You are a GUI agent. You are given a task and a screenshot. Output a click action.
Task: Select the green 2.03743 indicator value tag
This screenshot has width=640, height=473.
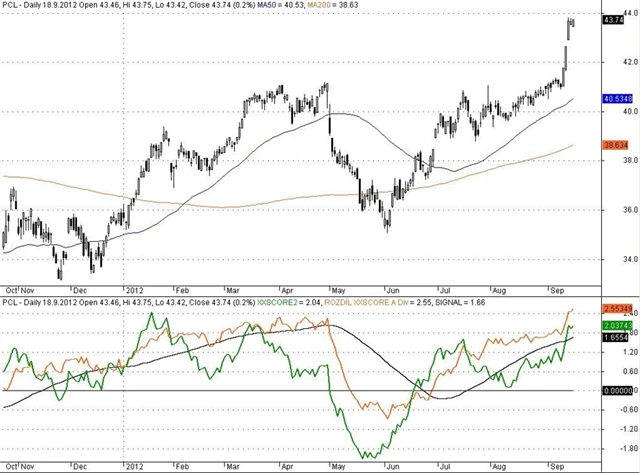coord(617,325)
